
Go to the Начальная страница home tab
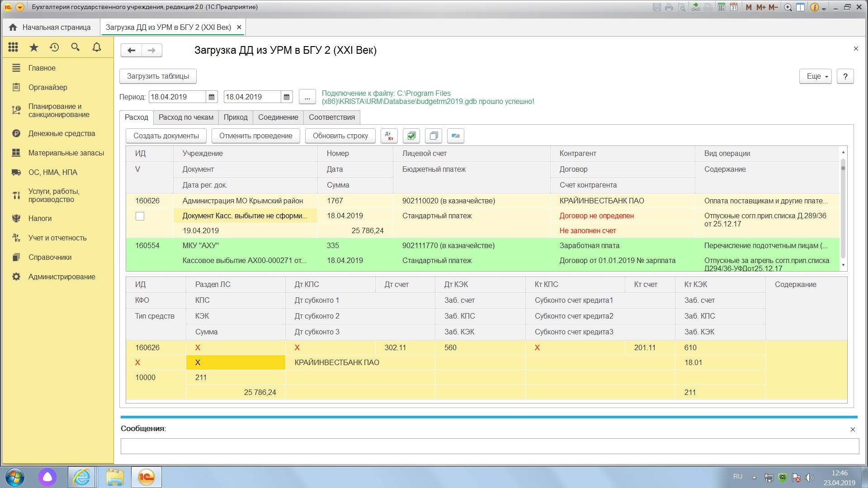click(x=50, y=27)
